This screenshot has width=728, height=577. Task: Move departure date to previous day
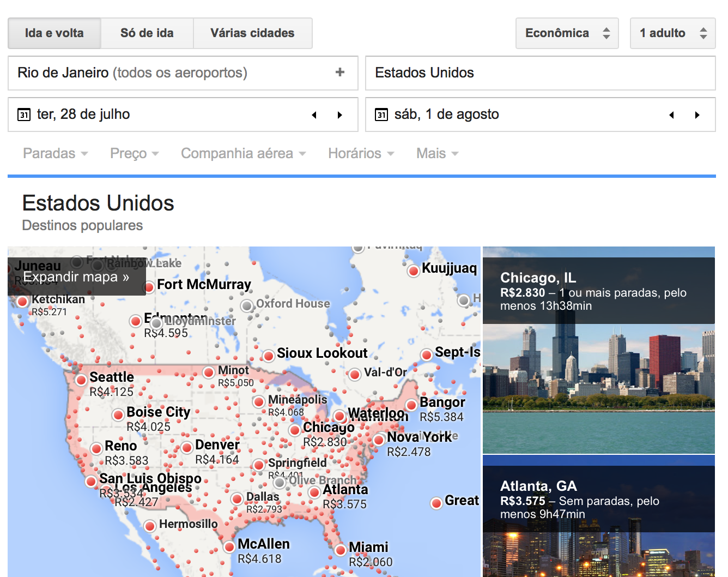click(x=314, y=115)
